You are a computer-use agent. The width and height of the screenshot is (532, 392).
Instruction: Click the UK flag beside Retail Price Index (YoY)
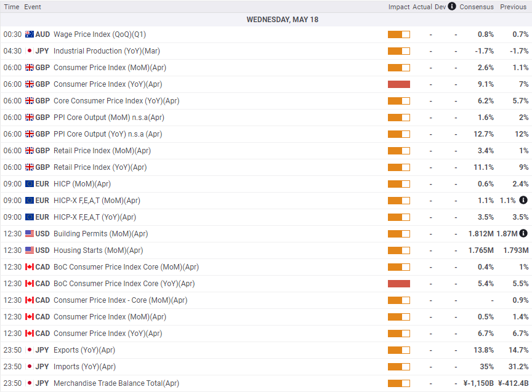point(30,167)
